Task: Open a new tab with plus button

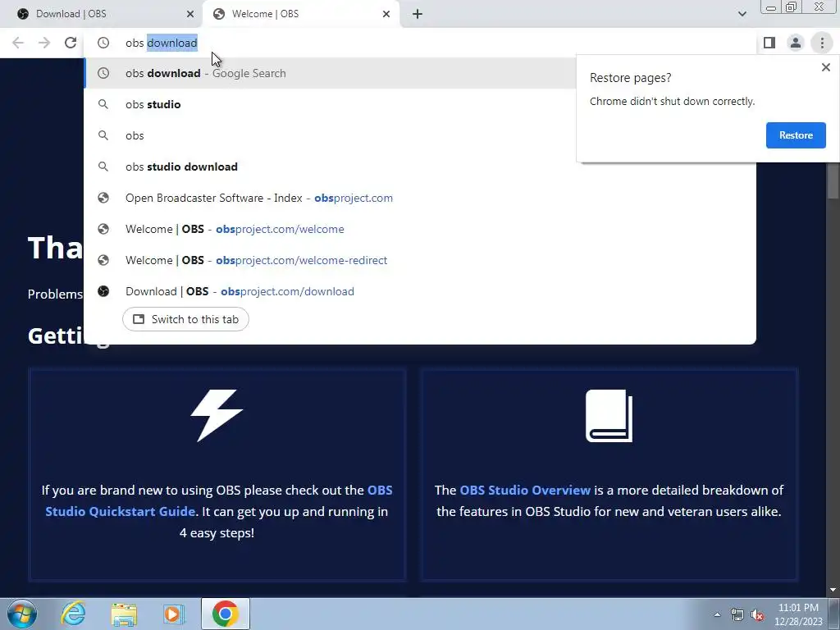Action: tap(418, 14)
